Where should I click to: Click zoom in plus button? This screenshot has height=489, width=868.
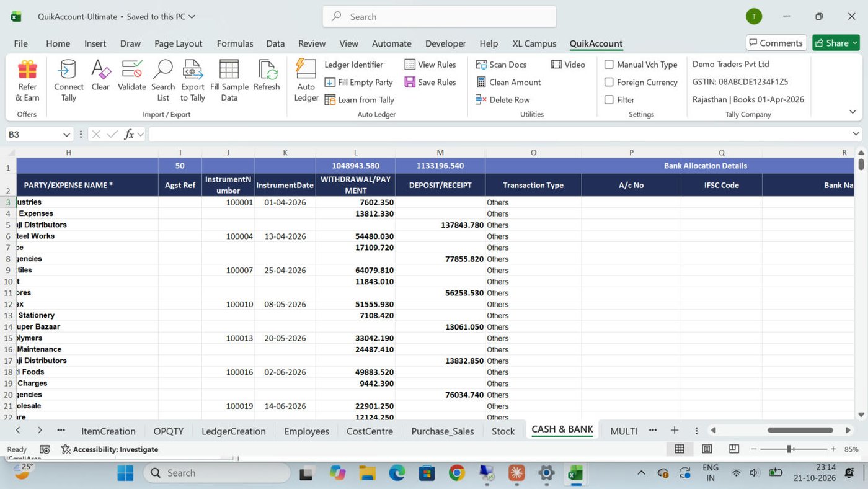coord(833,449)
